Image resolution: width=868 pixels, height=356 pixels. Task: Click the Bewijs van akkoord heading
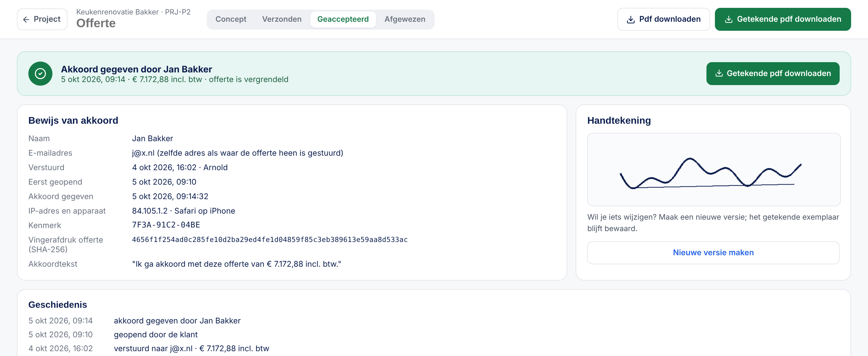coord(73,120)
